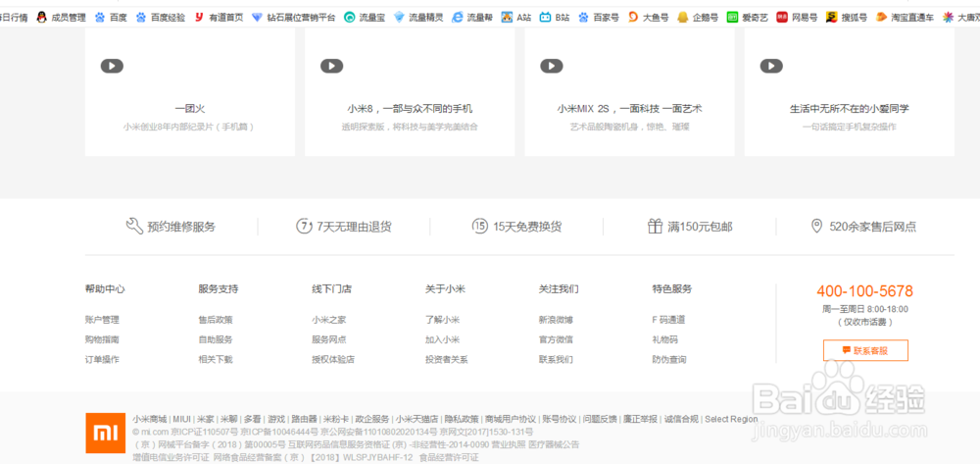Open the 服务网点 link
Viewport: 980px width, 464px height.
(x=328, y=339)
